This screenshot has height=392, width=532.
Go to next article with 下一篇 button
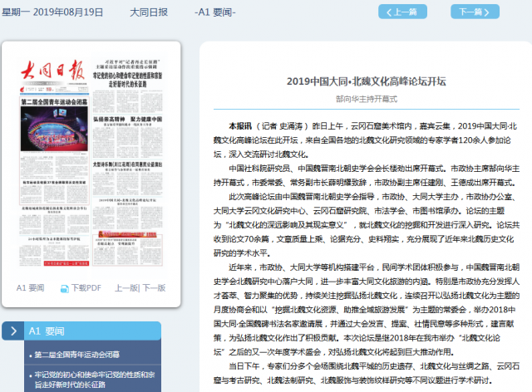click(x=475, y=12)
